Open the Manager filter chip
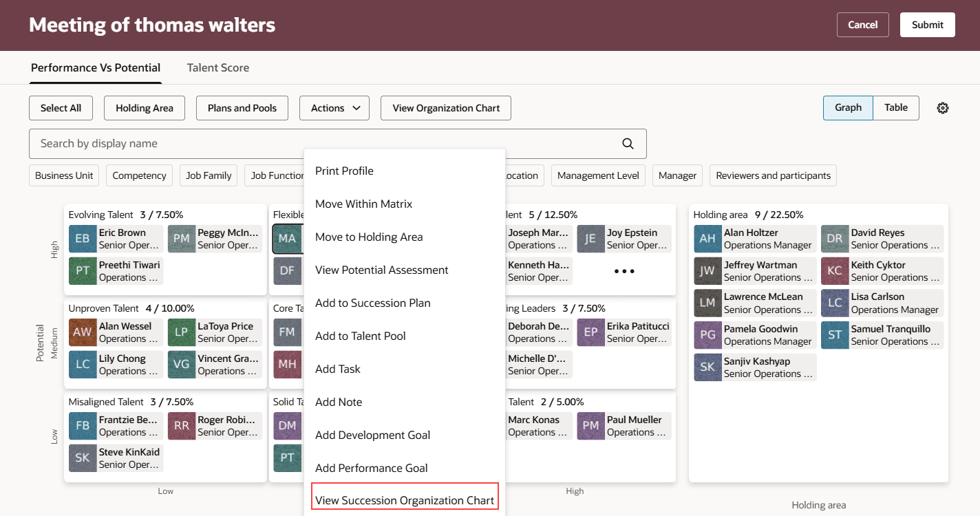This screenshot has height=516, width=980. (x=677, y=175)
